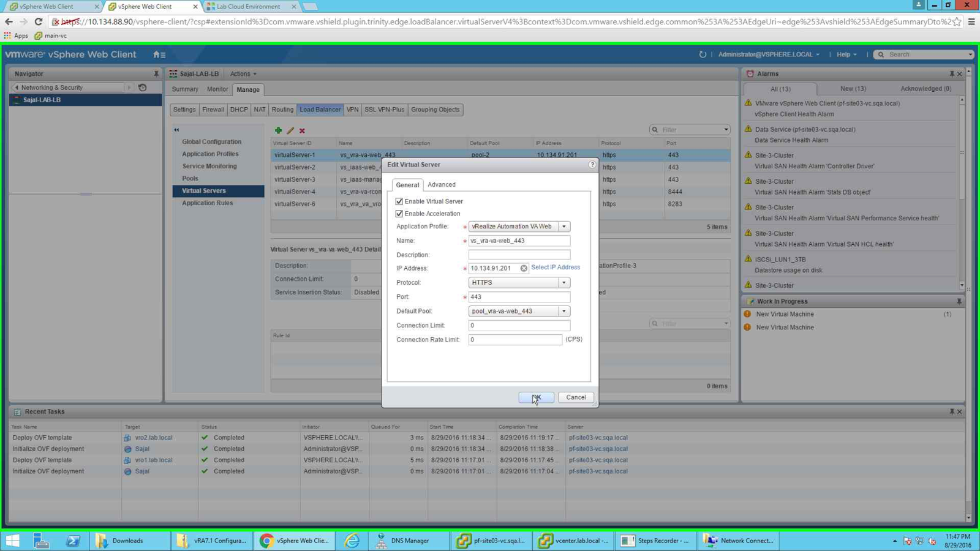Refresh vSphere Web Client icon

click(x=703, y=54)
